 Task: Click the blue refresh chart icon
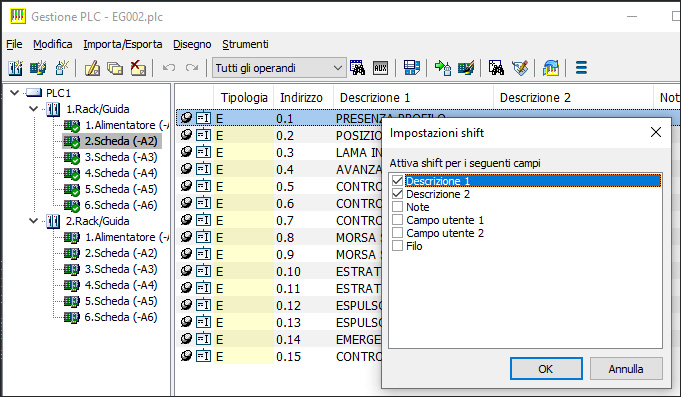(551, 68)
